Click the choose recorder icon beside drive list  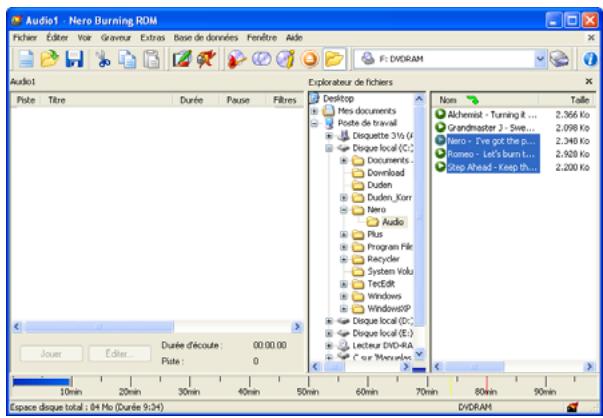(x=559, y=59)
